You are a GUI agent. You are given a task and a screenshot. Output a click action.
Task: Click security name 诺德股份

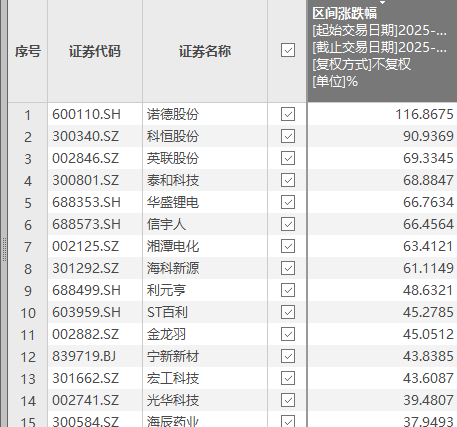pyautogui.click(x=173, y=115)
